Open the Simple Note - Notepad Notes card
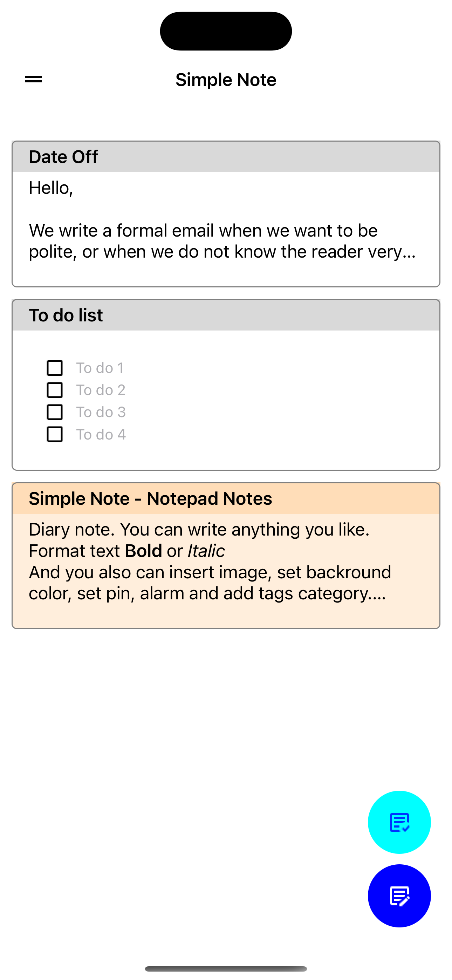This screenshot has width=452, height=980. coord(226,559)
